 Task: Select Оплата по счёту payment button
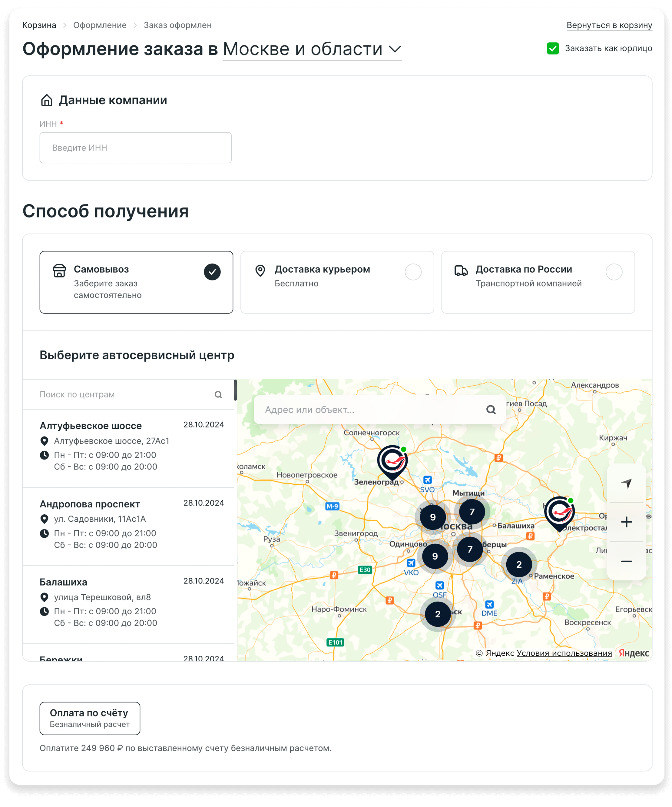tap(90, 718)
